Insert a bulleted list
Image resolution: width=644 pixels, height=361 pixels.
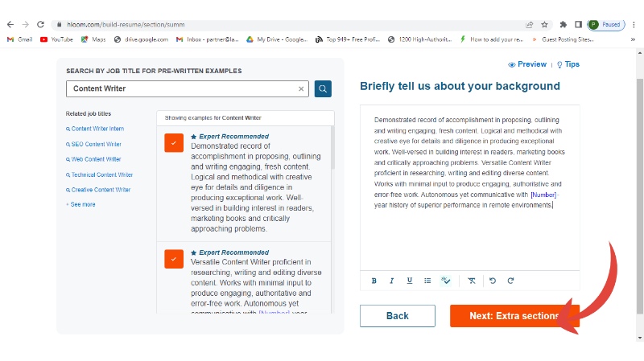click(x=427, y=281)
